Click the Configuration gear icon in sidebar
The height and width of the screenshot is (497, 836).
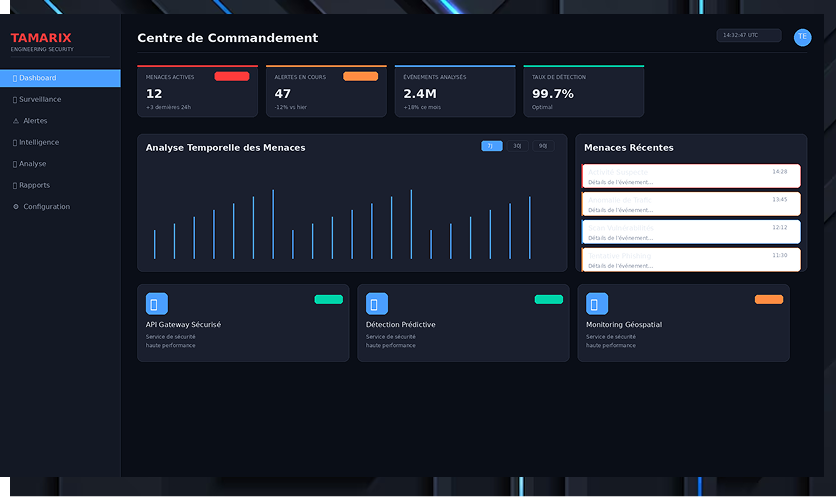(x=16, y=207)
